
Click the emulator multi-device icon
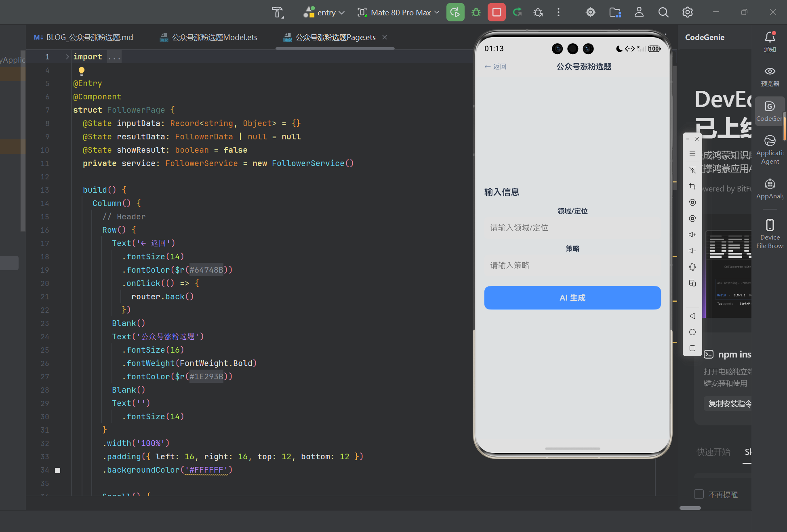coord(692,283)
